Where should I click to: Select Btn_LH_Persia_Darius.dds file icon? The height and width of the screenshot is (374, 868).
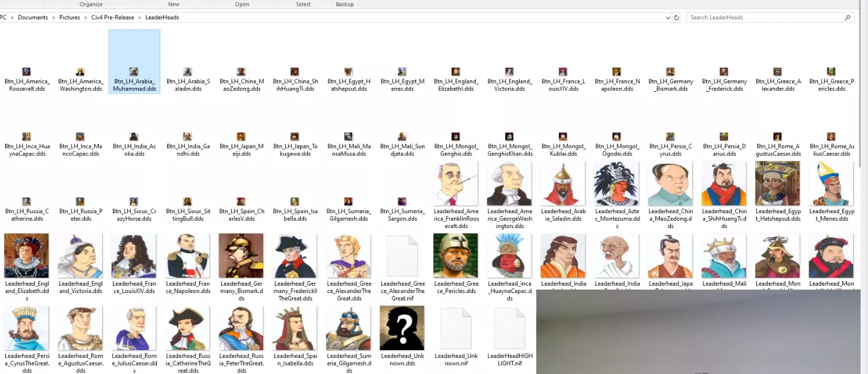click(724, 137)
